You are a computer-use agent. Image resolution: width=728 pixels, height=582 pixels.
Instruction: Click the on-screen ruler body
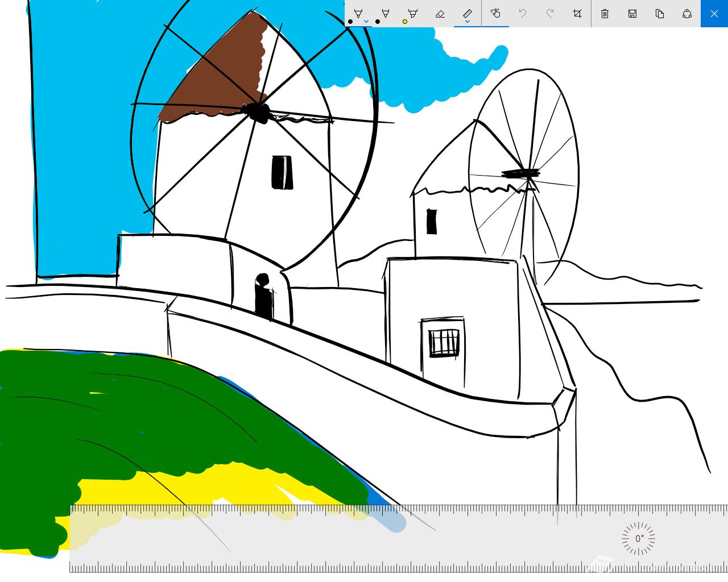click(x=398, y=538)
